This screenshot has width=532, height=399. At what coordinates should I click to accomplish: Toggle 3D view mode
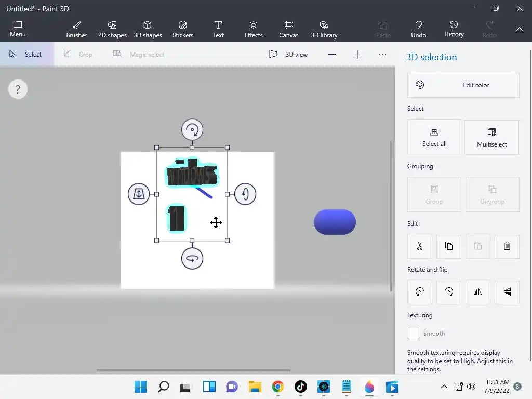tap(288, 54)
